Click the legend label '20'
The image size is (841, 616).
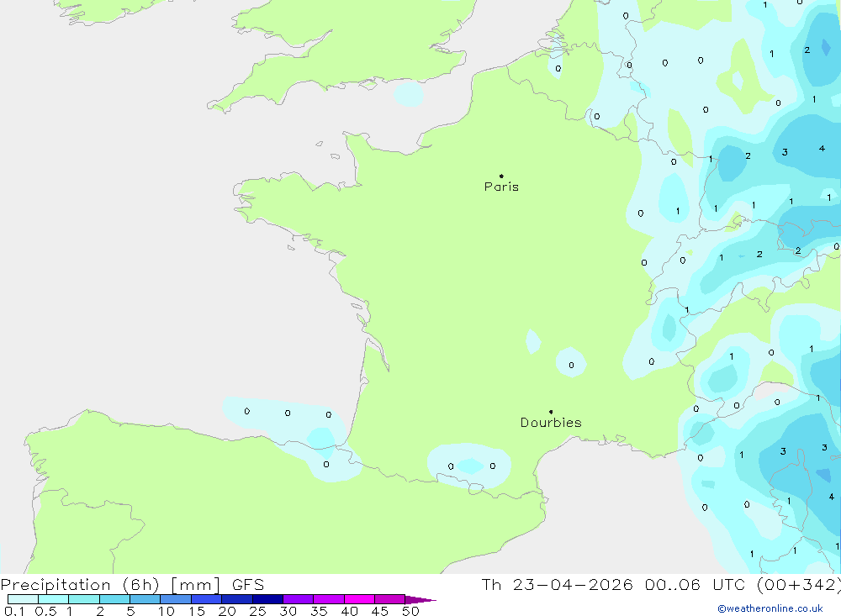point(227,611)
